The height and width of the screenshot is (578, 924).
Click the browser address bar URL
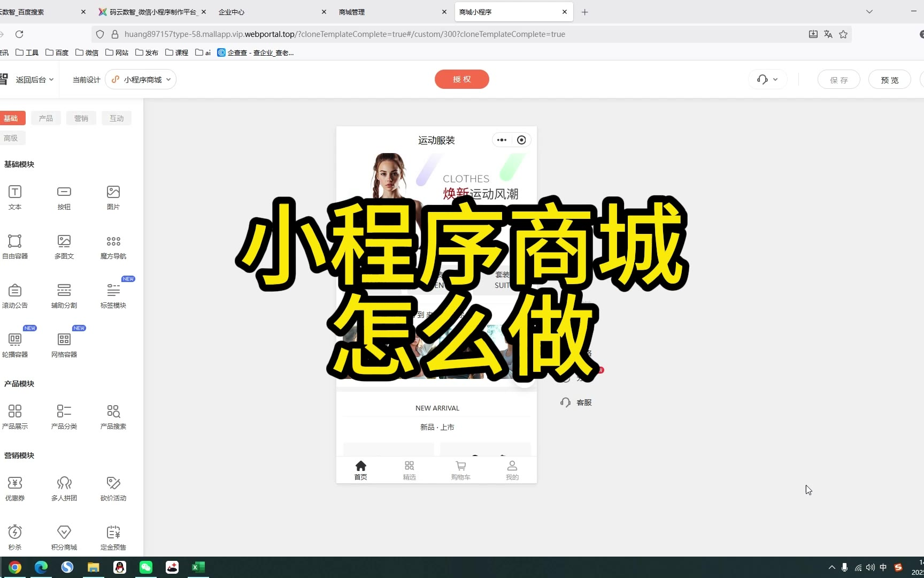(344, 34)
